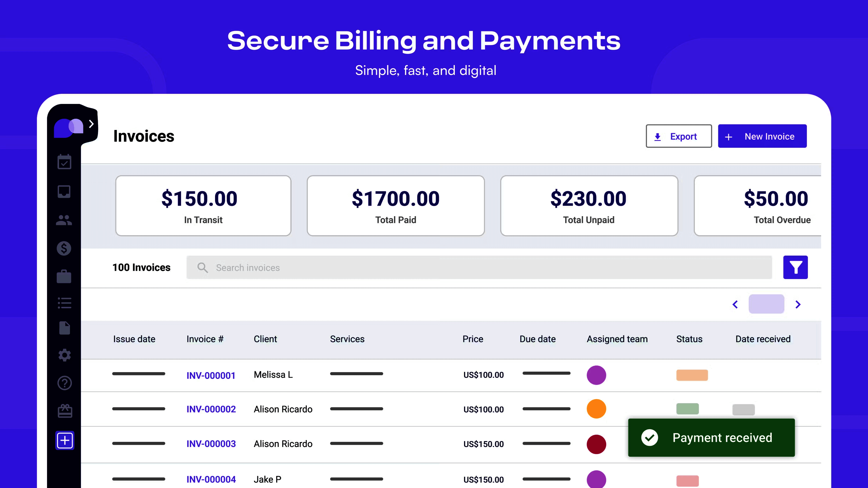
Task: Click the blue plus add icon in sidebar
Action: click(65, 440)
